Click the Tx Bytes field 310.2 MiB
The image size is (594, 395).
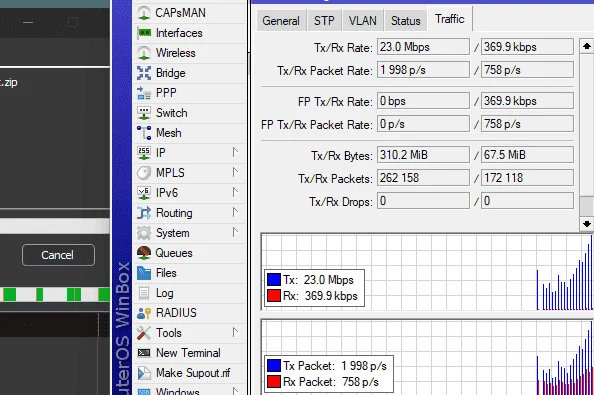pos(423,155)
